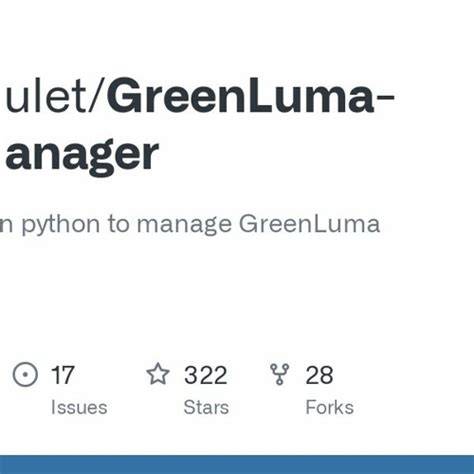The width and height of the screenshot is (474, 474).
Task: Click the hyphen after GreenLuma in the title
Action: click(386, 99)
